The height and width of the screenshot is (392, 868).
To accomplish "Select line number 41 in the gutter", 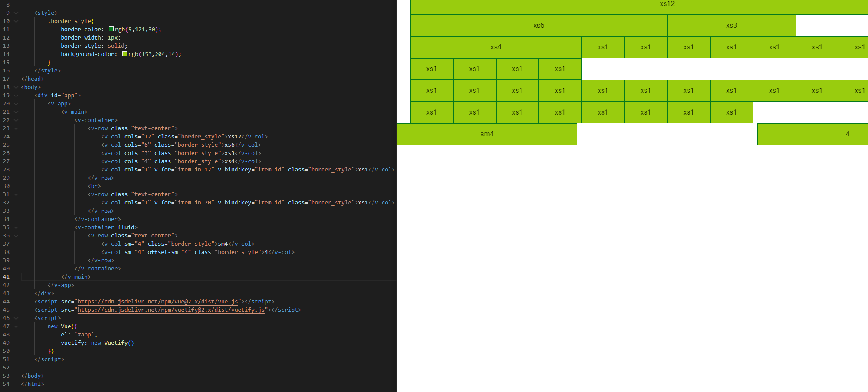I will 6,277.
